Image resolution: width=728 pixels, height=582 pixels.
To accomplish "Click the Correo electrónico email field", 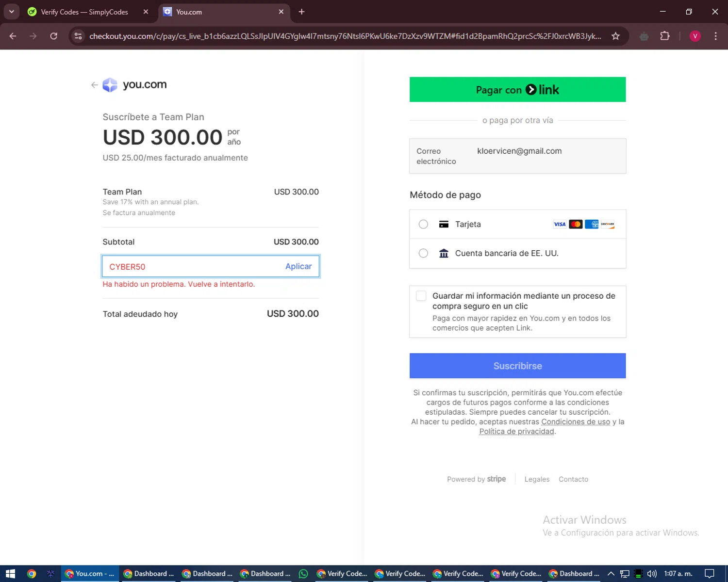I will coord(517,156).
